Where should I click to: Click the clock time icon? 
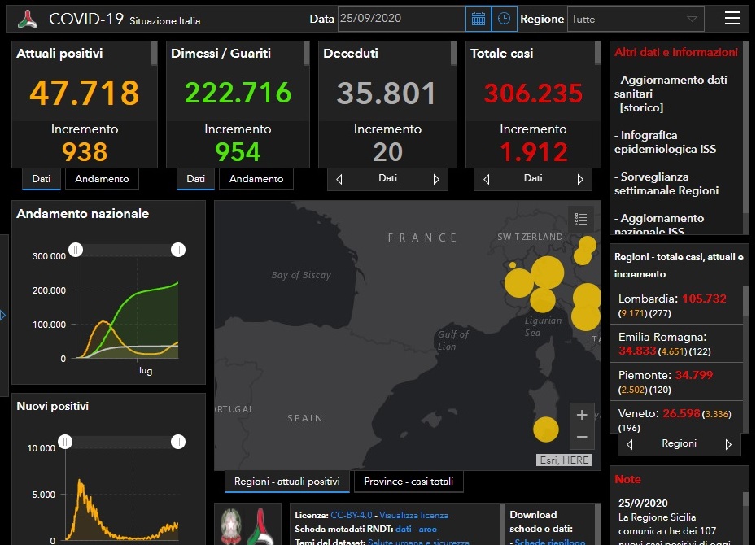click(x=505, y=19)
